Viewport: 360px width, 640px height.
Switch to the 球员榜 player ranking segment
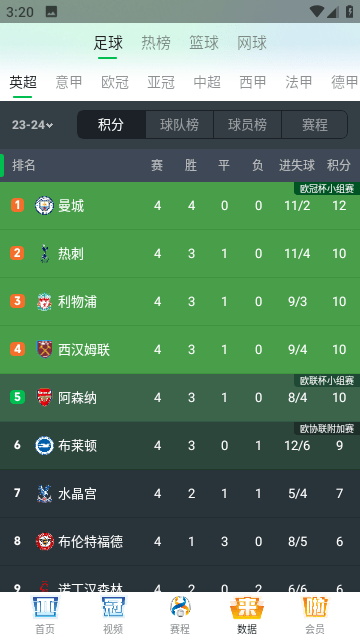[247, 125]
